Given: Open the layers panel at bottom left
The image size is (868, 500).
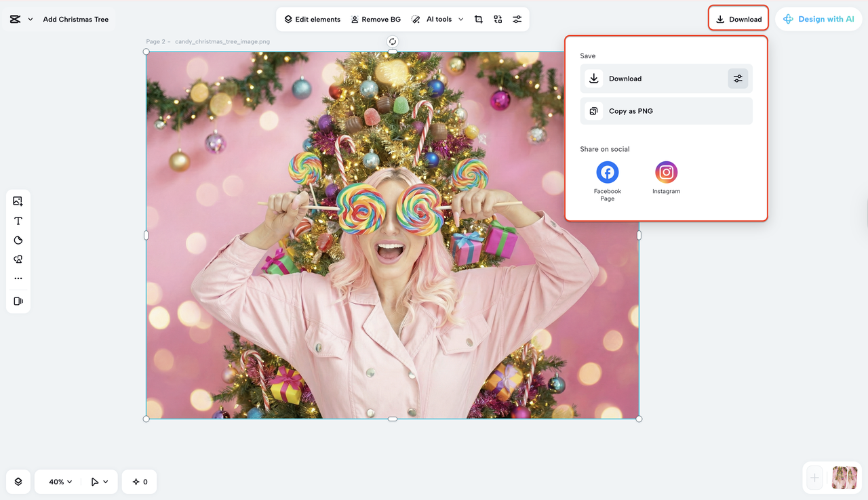Looking at the screenshot, I should click(x=18, y=482).
